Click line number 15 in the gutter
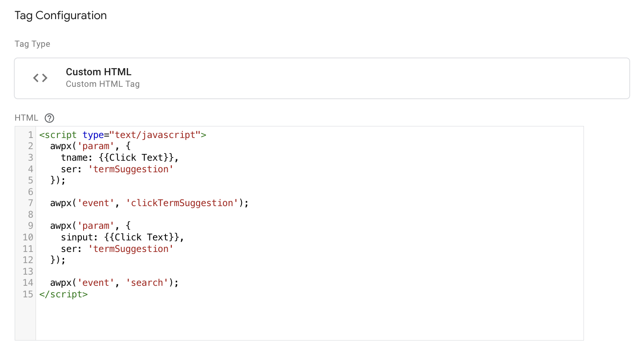Viewport: 644px width, 349px height. coord(28,294)
